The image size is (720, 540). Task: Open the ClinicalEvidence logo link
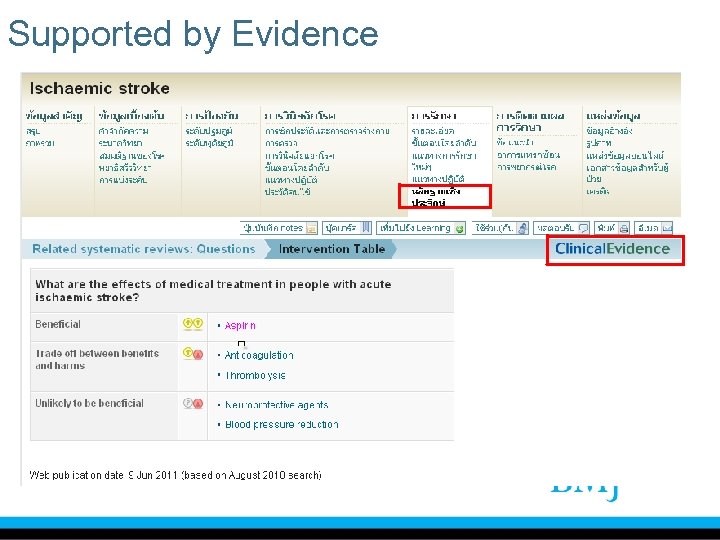(613, 248)
